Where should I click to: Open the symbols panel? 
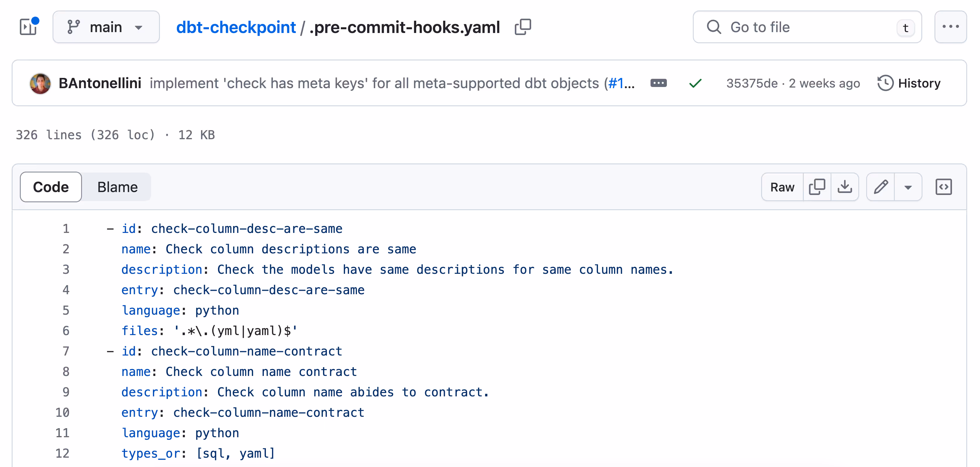pyautogui.click(x=944, y=187)
